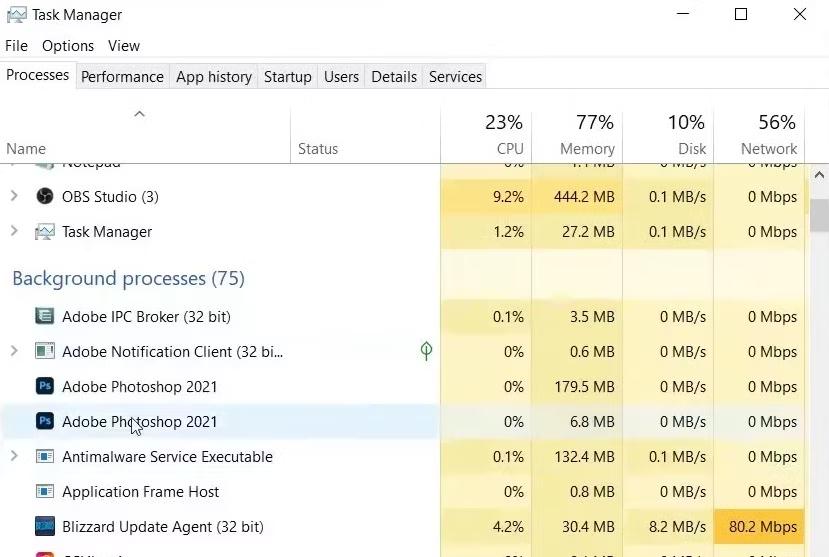This screenshot has height=557, width=829.
Task: Click the green leaf suspended status icon
Action: click(x=426, y=351)
